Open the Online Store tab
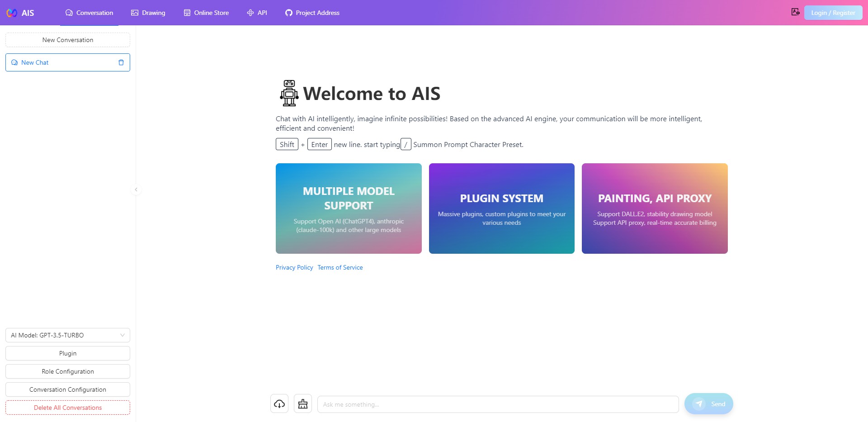The height and width of the screenshot is (422, 868). (206, 13)
